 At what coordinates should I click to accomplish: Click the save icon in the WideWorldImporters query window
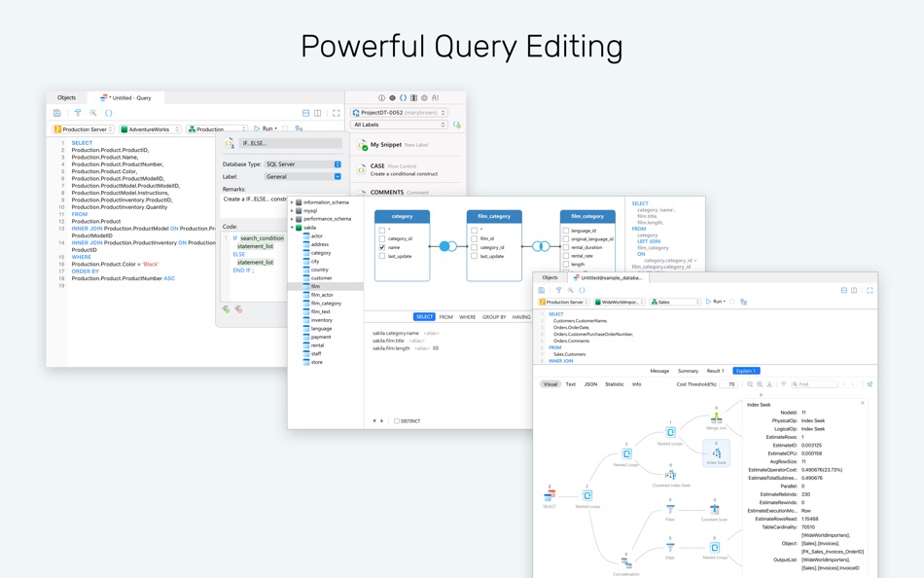542,290
